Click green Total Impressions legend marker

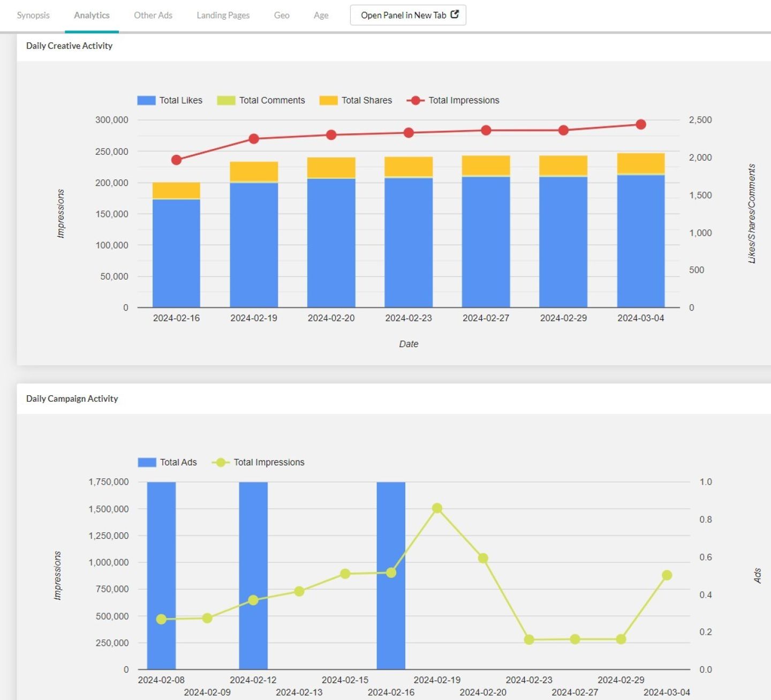221,462
